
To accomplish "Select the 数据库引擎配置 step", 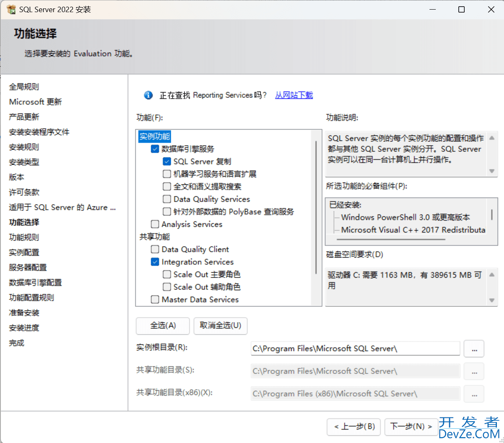I will (36, 282).
